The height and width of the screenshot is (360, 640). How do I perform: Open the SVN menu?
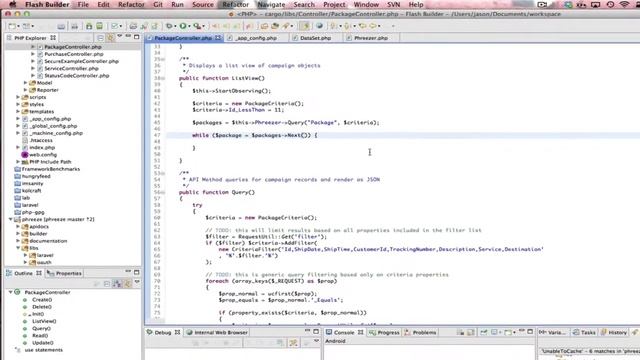(393, 4)
